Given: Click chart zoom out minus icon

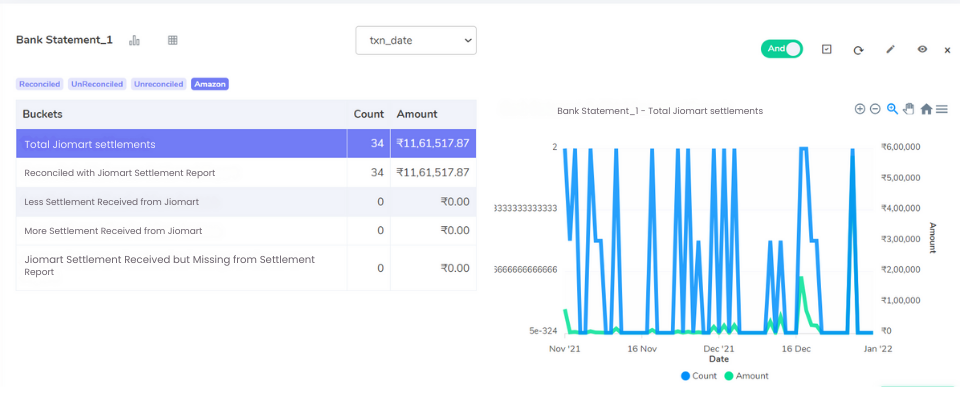Looking at the screenshot, I should (876, 108).
